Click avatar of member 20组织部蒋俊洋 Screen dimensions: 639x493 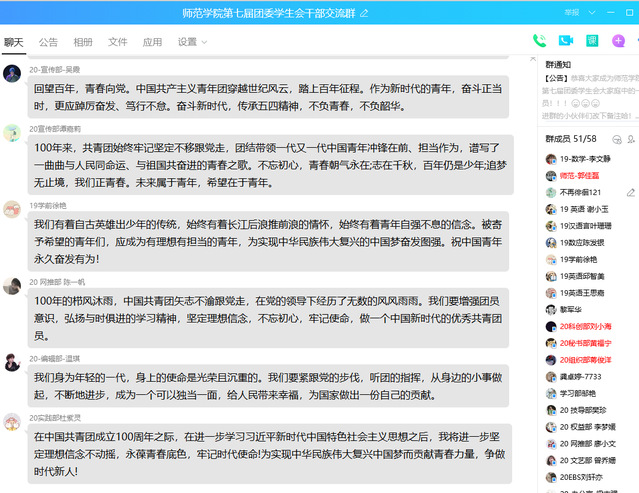[x=551, y=360]
